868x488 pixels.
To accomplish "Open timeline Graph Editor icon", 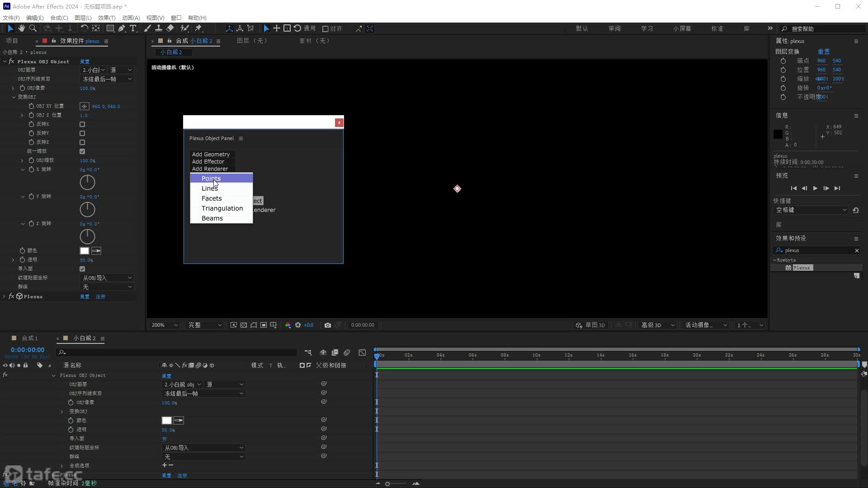I will pyautogui.click(x=362, y=352).
